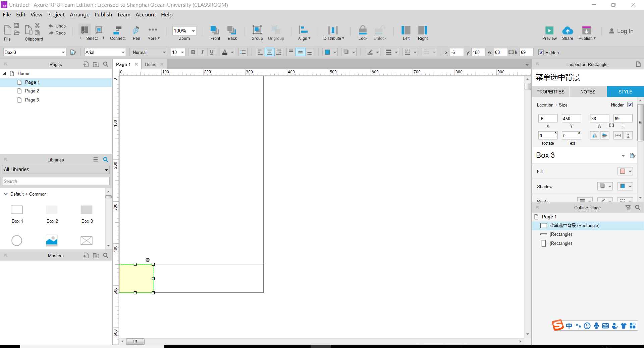Search libraries with magnifier icon
Screen dimensions: 644x348
[x=106, y=160]
